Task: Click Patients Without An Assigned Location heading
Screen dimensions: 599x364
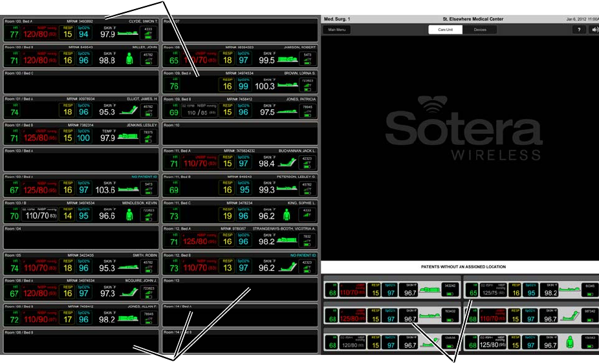Action: pos(463,266)
